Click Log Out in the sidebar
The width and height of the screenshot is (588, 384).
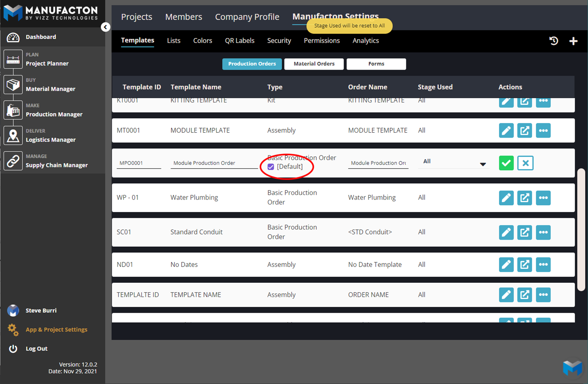[36, 348]
